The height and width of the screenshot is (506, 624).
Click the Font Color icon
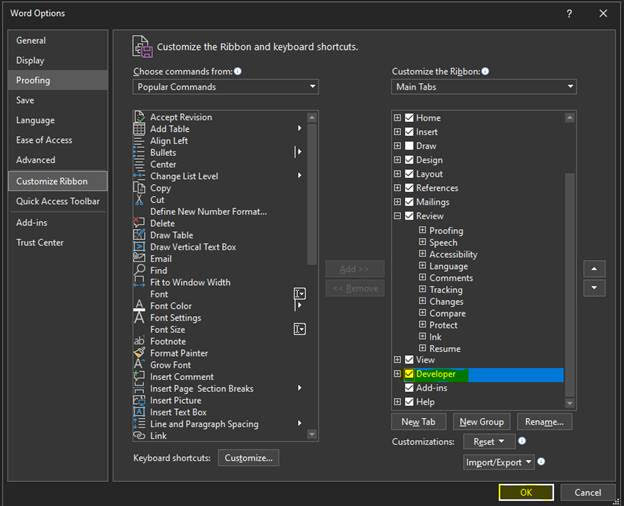[139, 306]
